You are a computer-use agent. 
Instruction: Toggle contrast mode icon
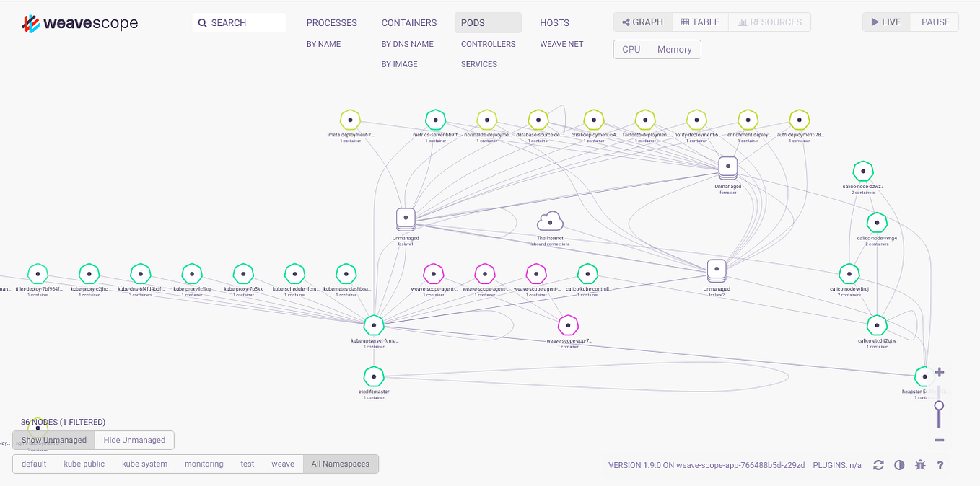click(899, 465)
